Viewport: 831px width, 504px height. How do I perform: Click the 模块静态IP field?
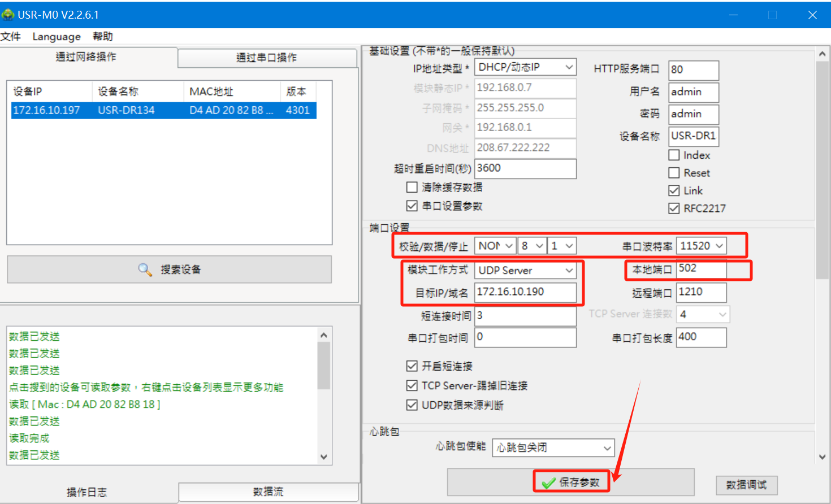(525, 88)
